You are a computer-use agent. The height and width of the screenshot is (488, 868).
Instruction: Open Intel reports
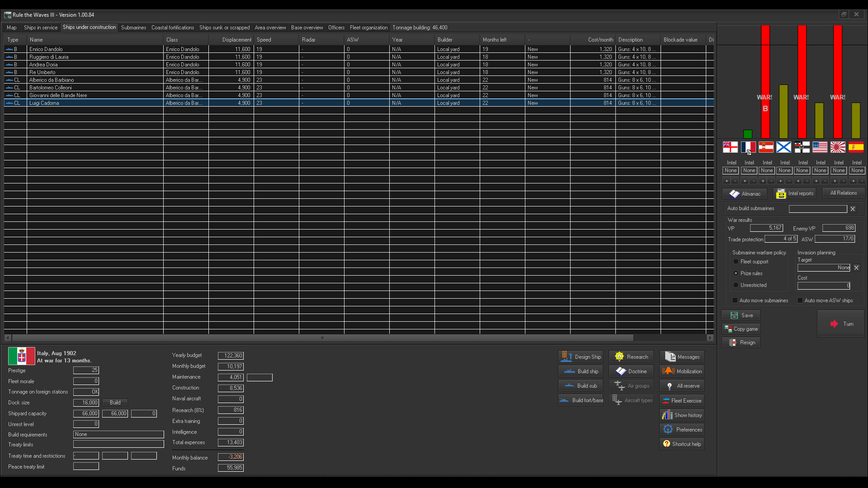pos(794,193)
